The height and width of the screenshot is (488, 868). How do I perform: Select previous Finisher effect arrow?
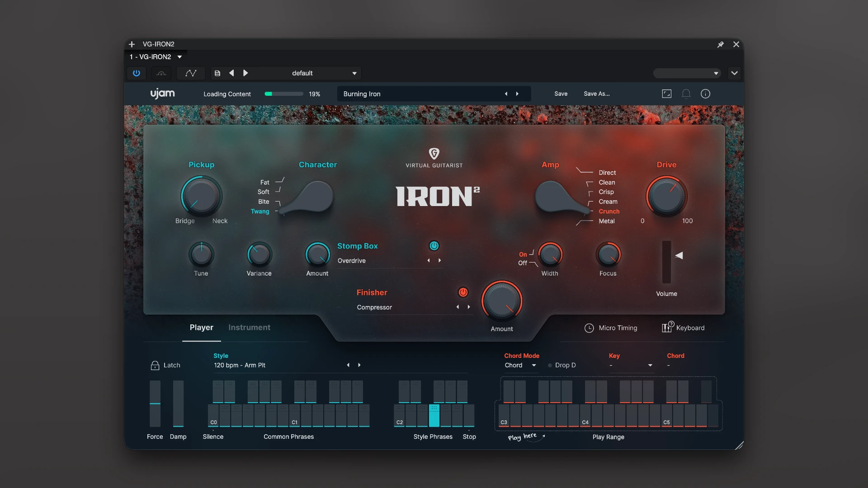[x=458, y=307]
